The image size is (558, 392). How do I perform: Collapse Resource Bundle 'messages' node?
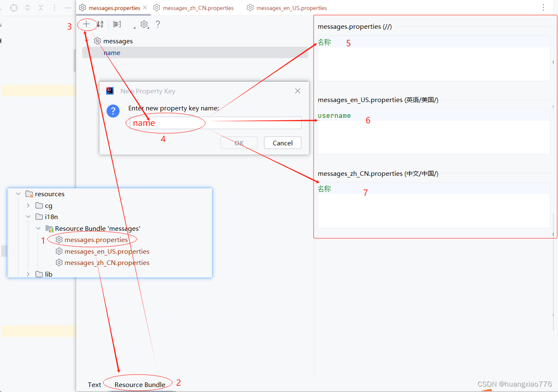tap(38, 228)
